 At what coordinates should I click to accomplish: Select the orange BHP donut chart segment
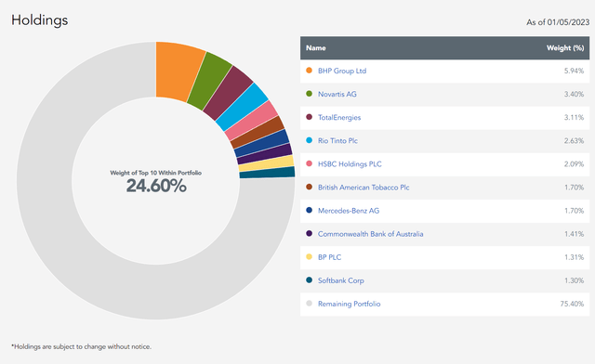tap(177, 71)
